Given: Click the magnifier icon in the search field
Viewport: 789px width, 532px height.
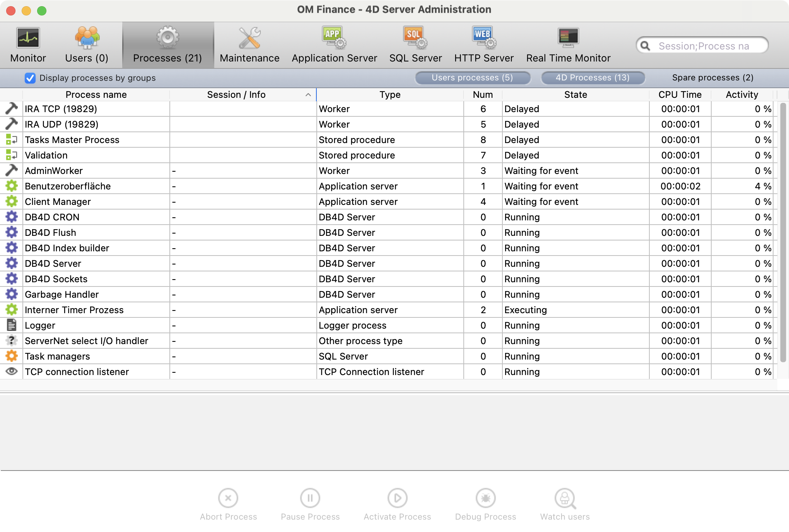Looking at the screenshot, I should [x=645, y=46].
